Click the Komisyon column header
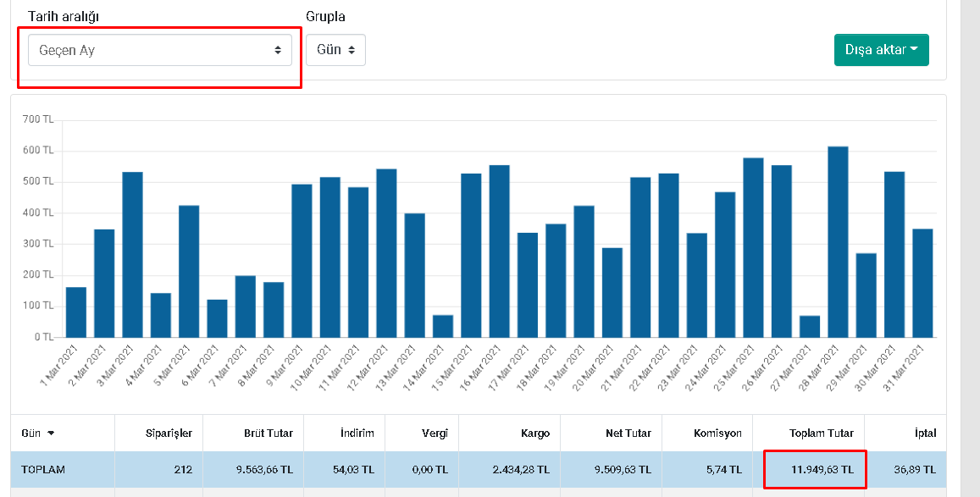The width and height of the screenshot is (980, 497). pyautogui.click(x=717, y=433)
